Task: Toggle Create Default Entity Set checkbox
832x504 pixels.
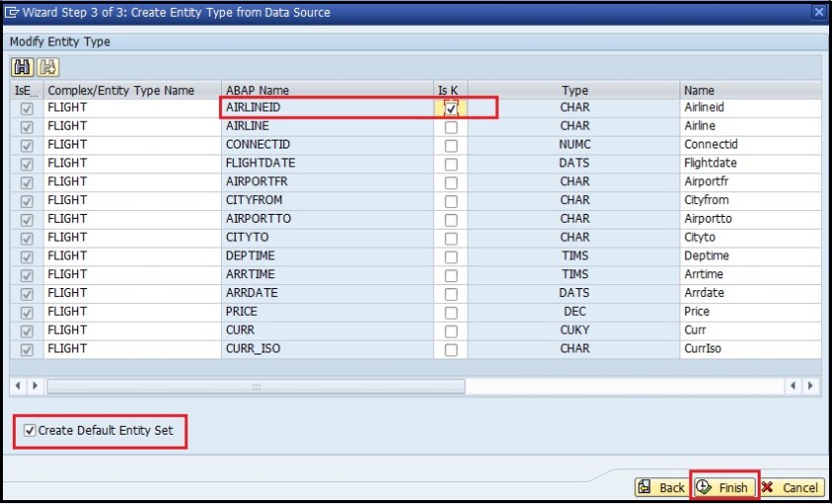Action: (30, 431)
